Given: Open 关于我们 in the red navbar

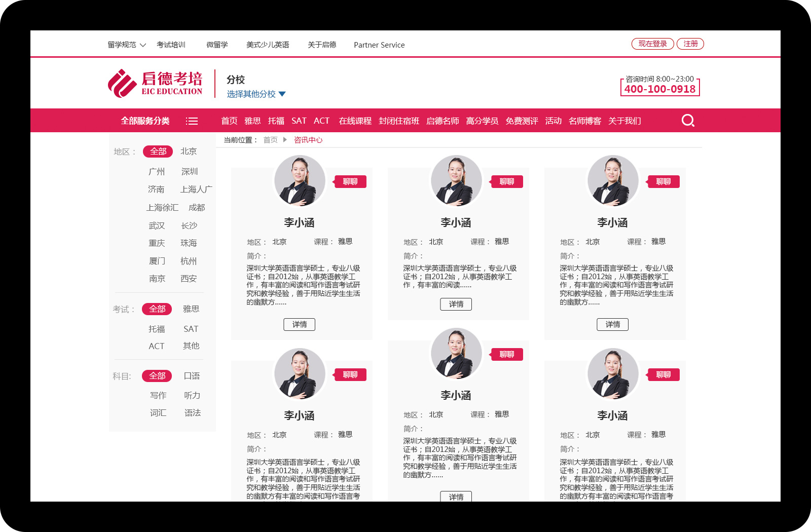Looking at the screenshot, I should (x=624, y=121).
